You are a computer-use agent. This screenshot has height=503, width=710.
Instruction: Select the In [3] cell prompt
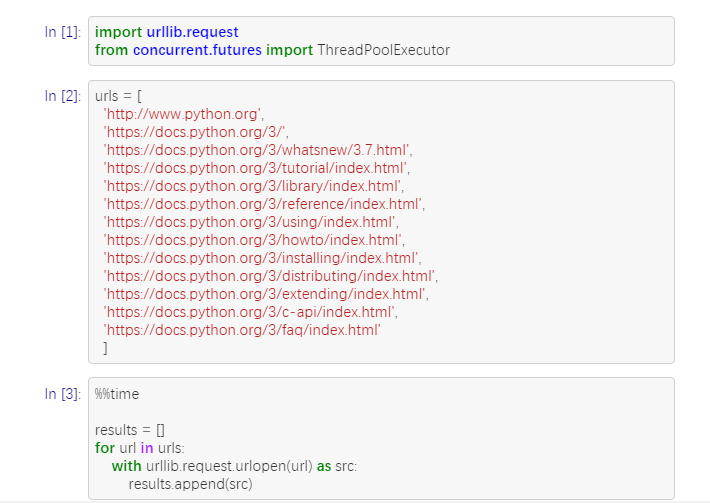click(x=62, y=394)
